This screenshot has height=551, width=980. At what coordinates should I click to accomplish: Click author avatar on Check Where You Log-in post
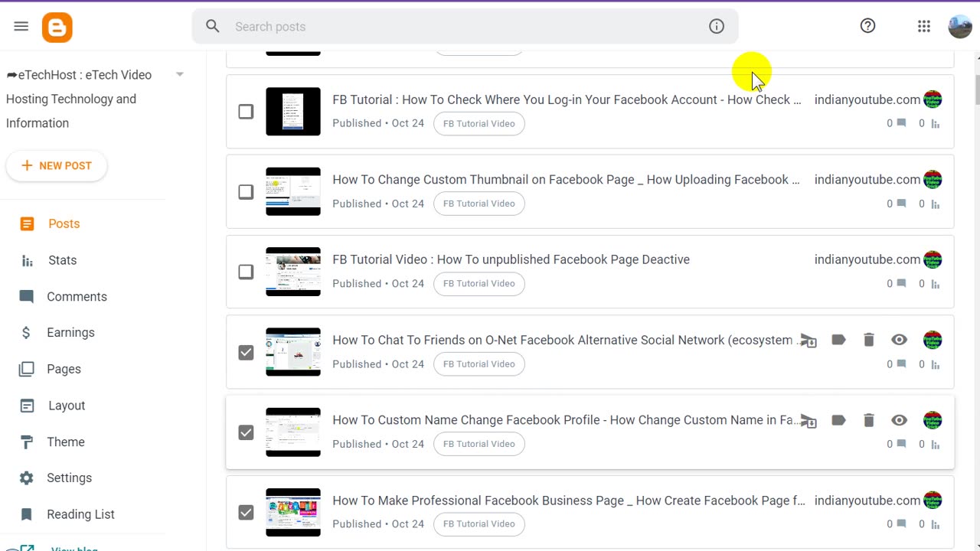933,99
